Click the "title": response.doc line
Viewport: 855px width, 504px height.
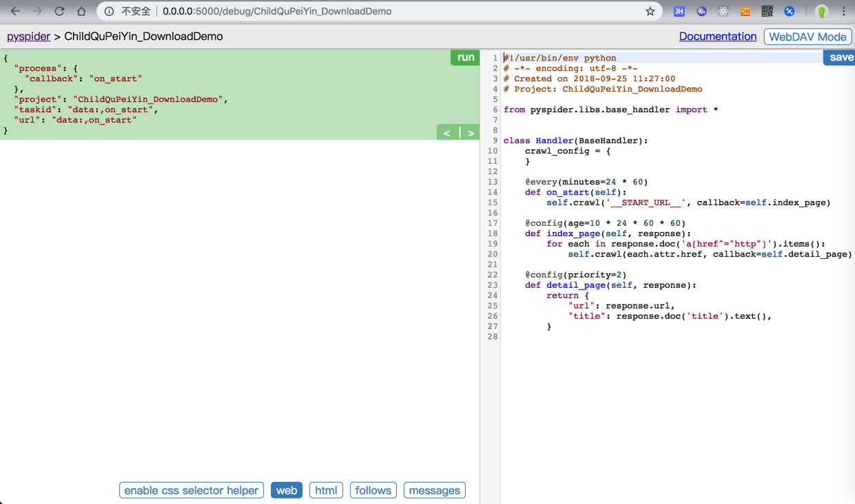670,316
